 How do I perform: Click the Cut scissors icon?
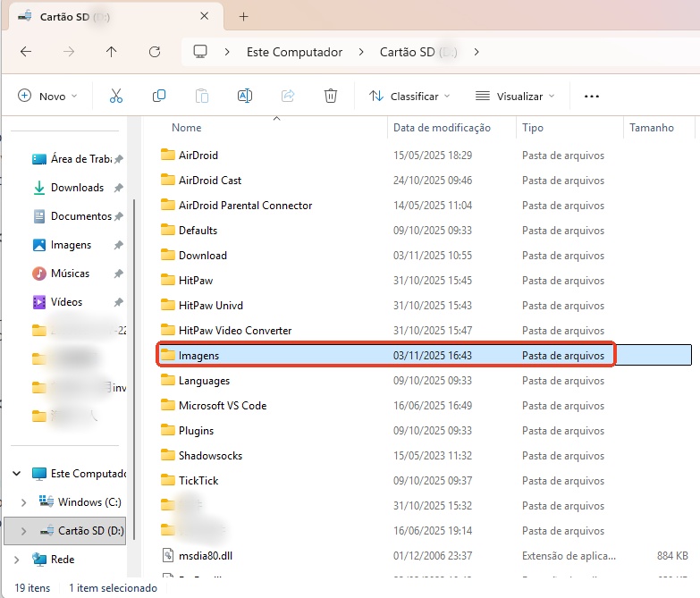(116, 96)
